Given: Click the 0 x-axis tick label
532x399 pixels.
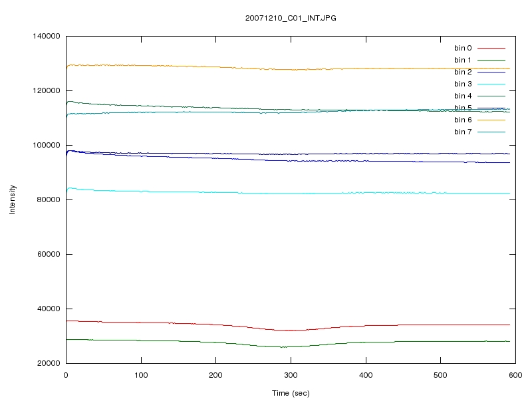Looking at the screenshot, I should pyautogui.click(x=66, y=375).
